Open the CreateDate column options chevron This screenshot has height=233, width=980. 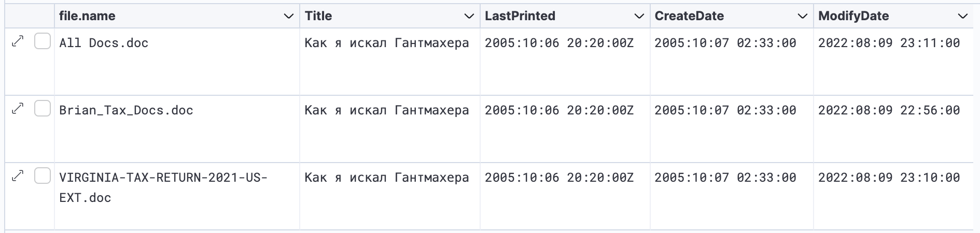click(802, 17)
